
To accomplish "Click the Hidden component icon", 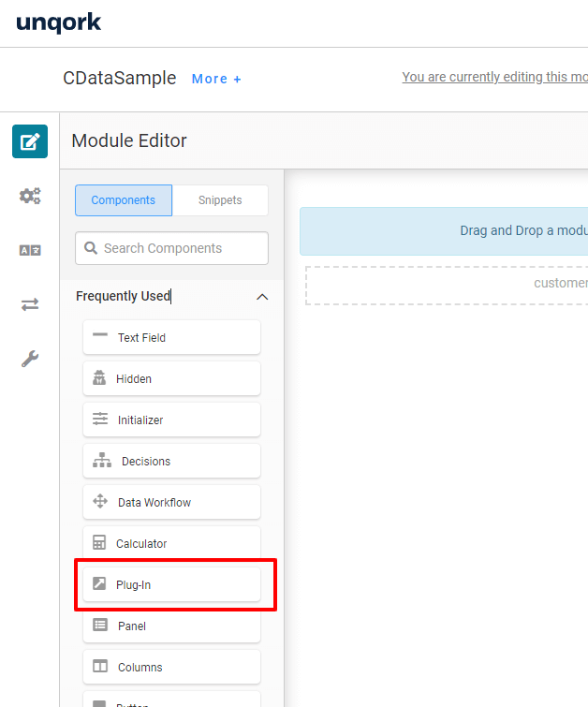I will pyautogui.click(x=99, y=378).
